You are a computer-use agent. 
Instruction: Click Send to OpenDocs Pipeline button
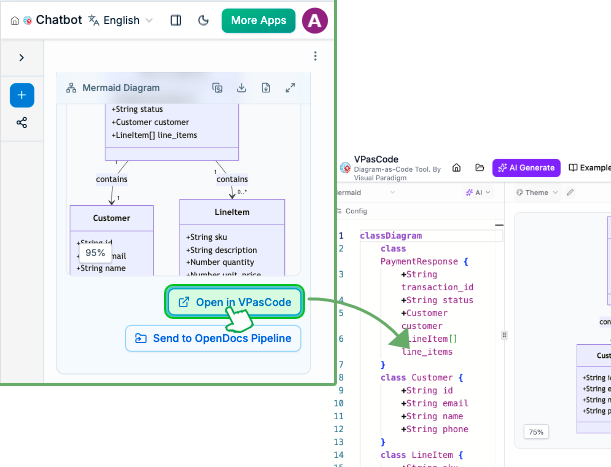pyautogui.click(x=213, y=338)
